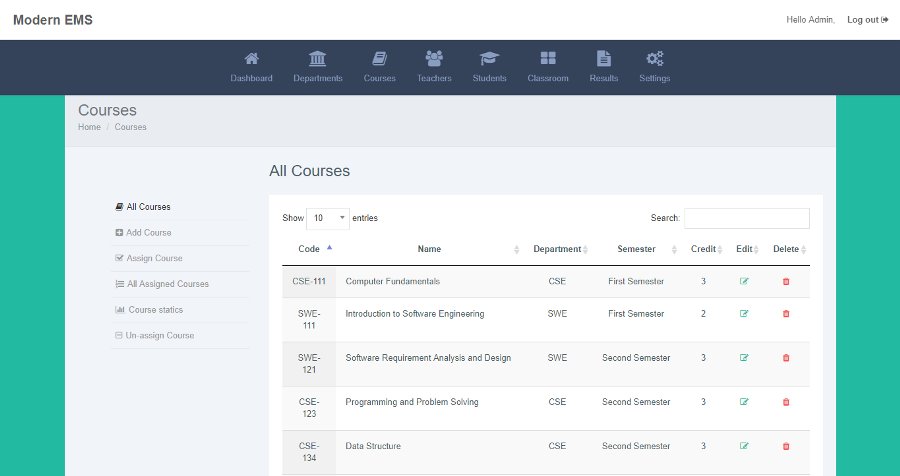
Task: Open the Dashboard home icon
Action: [x=251, y=58]
